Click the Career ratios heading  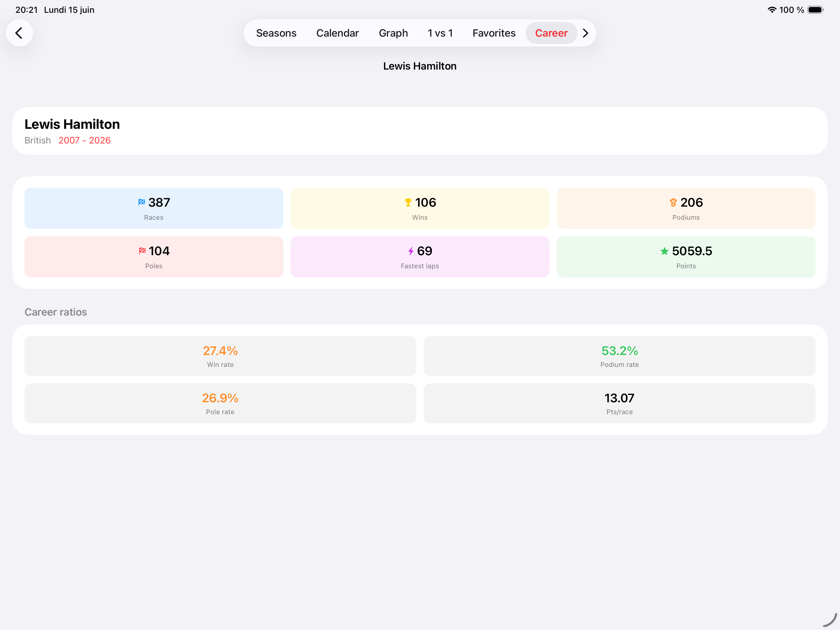coord(56,312)
